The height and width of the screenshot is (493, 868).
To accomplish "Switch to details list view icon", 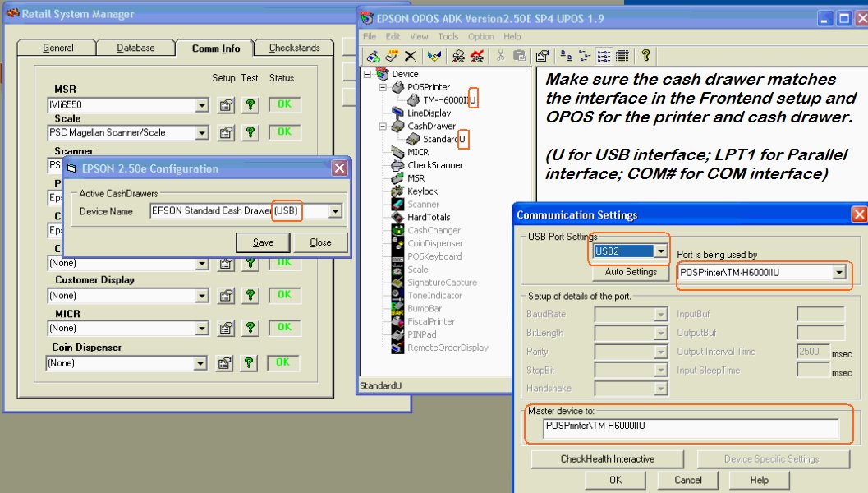I will click(622, 56).
